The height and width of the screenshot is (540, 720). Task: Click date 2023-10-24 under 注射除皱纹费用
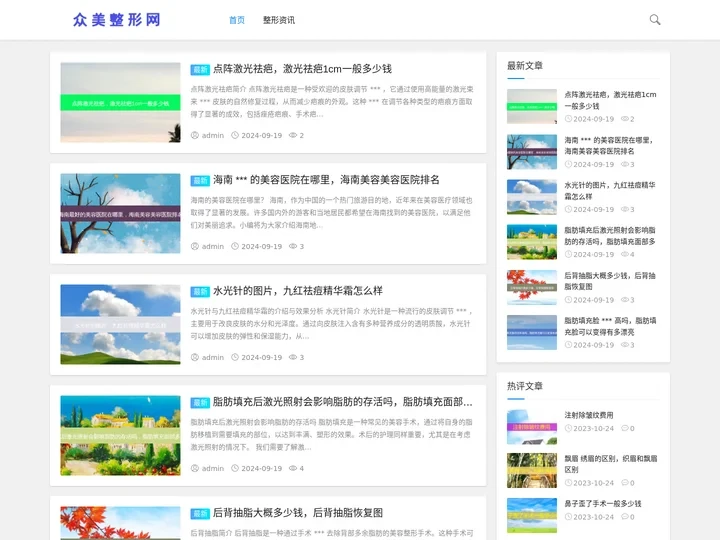(593, 428)
